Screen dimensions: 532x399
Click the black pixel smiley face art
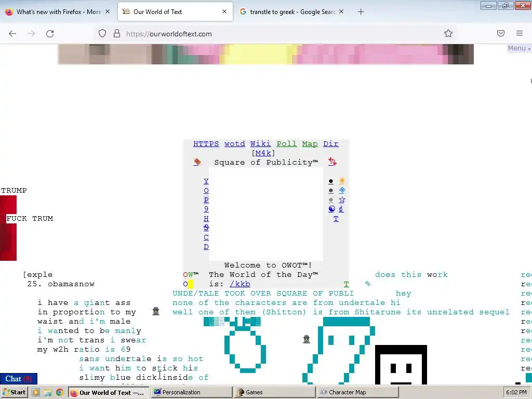click(401, 365)
